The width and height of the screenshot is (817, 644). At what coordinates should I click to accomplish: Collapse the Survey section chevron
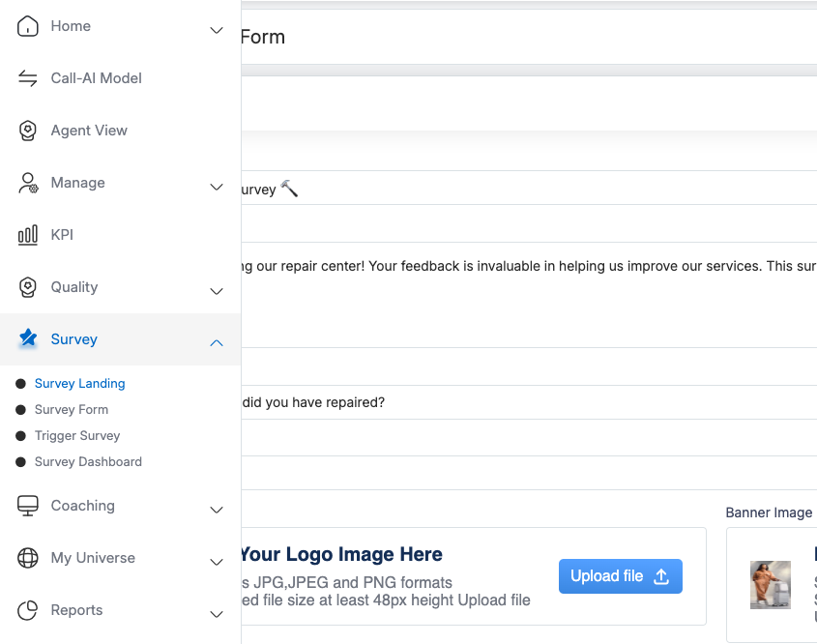[217, 342]
